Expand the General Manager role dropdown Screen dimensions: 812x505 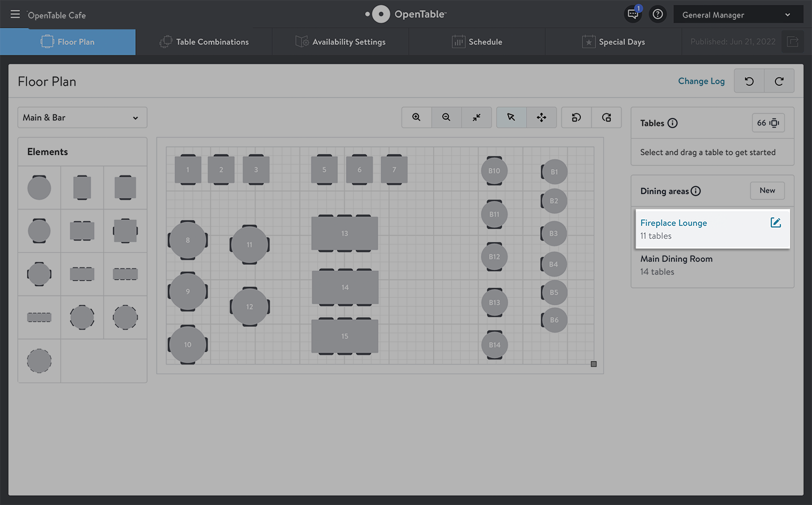[738, 15]
